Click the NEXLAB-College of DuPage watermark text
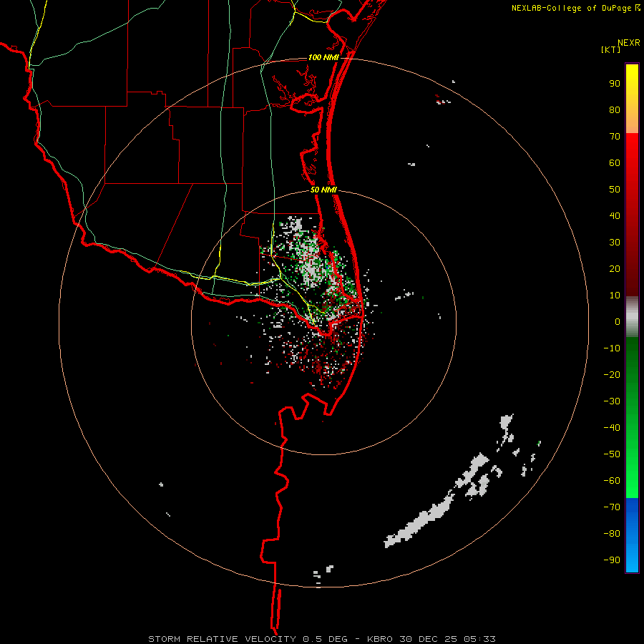 [x=575, y=8]
